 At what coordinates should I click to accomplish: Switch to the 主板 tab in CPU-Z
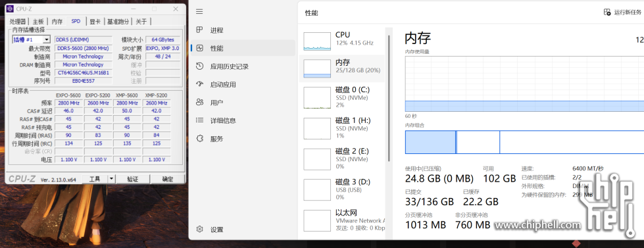[38, 21]
